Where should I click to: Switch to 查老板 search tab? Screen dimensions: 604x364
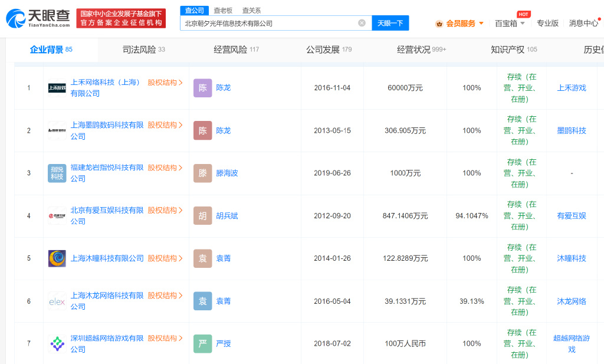223,11
